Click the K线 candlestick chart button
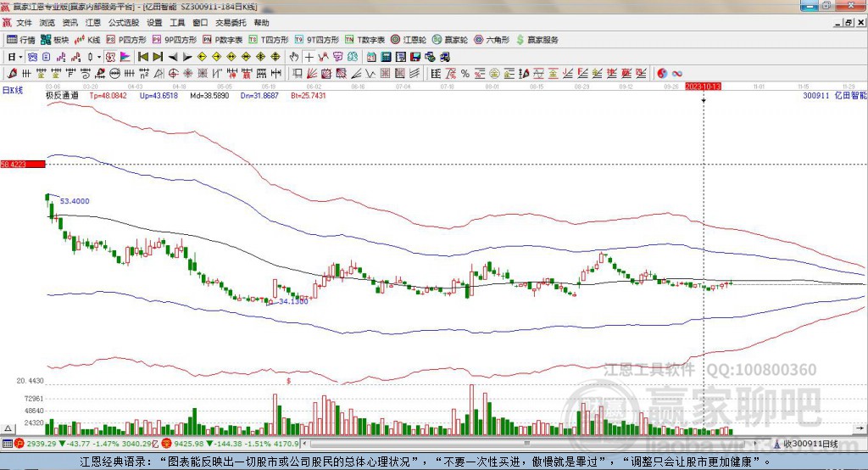This screenshot has width=868, height=470. point(88,40)
